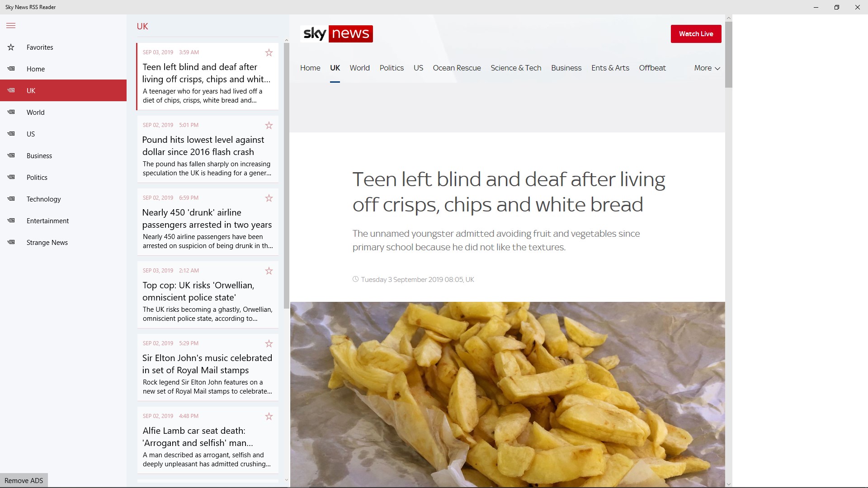Click the feed icon beside Strange News

coord(11,242)
